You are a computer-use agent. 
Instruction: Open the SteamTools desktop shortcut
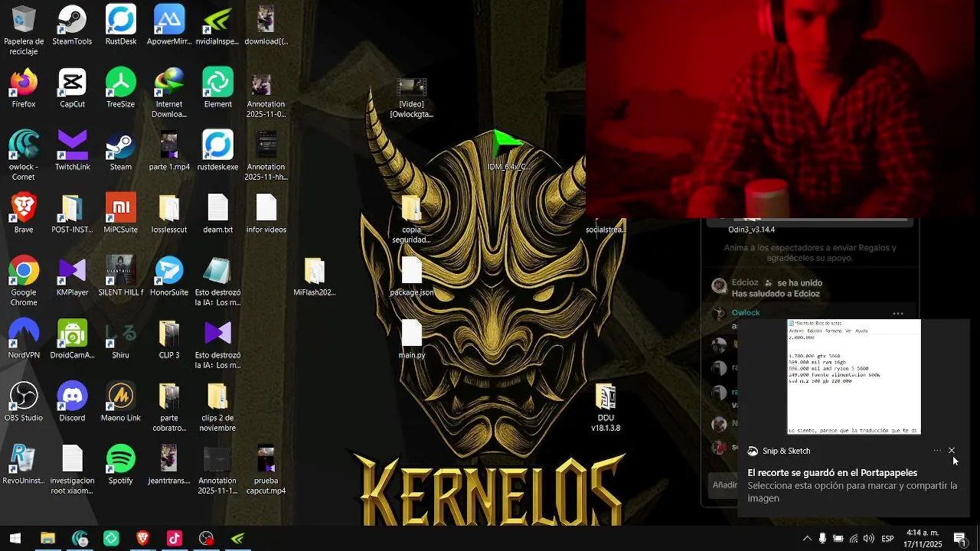tap(72, 25)
